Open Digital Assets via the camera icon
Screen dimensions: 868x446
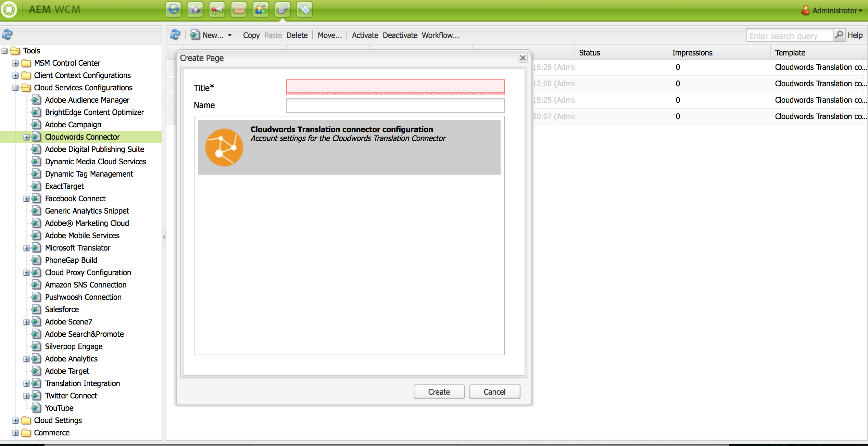tap(195, 10)
